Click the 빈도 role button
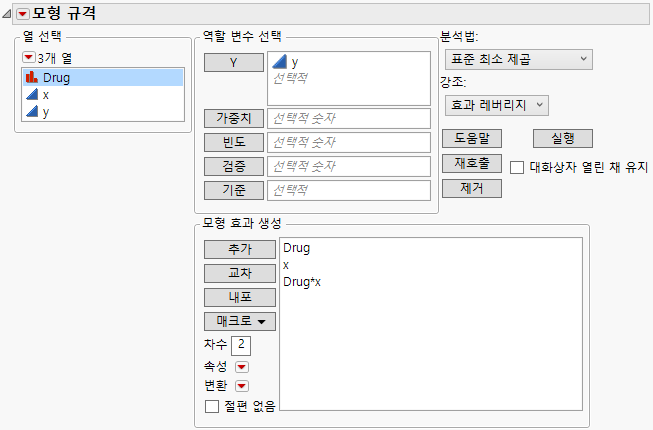Viewport: 653px width, 430px height. pyautogui.click(x=234, y=142)
